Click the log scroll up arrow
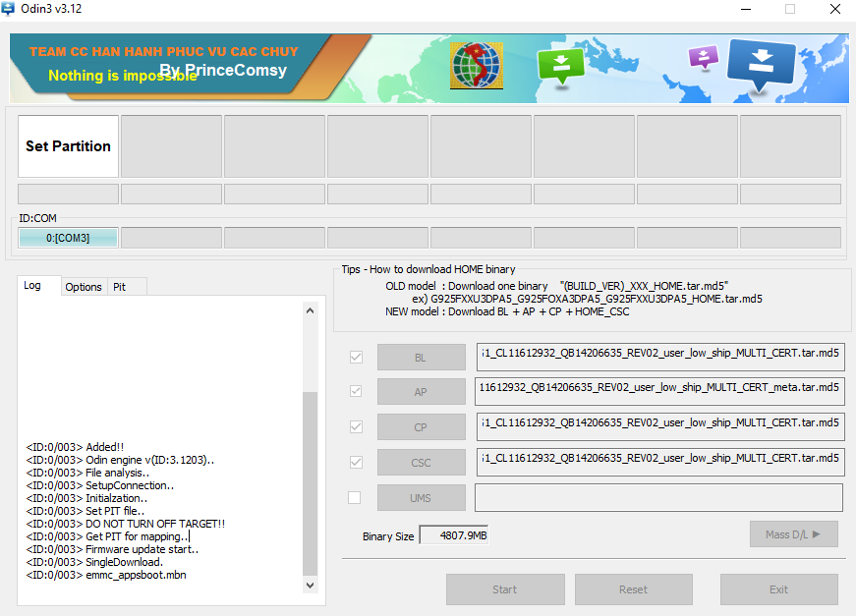 coord(311,311)
